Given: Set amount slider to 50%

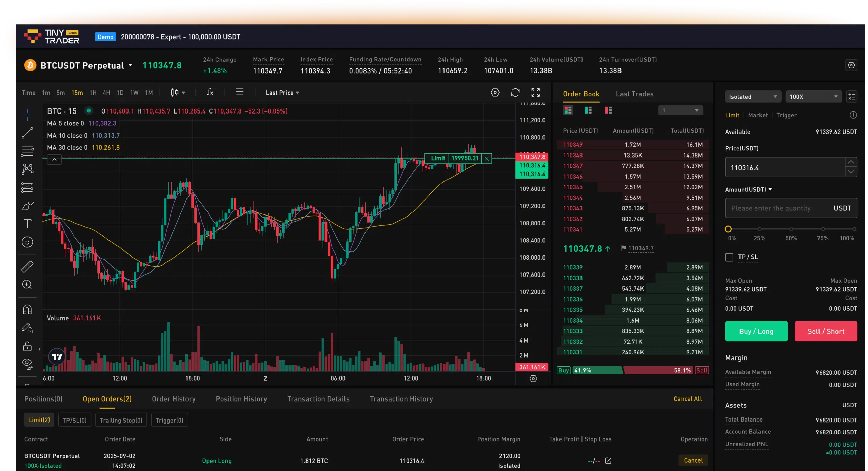Looking at the screenshot, I should [x=791, y=229].
